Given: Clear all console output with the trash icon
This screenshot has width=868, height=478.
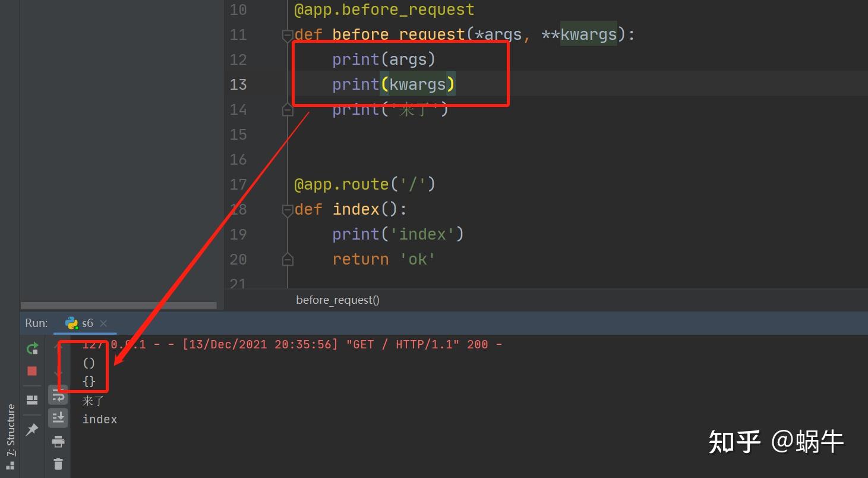Looking at the screenshot, I should (58, 464).
